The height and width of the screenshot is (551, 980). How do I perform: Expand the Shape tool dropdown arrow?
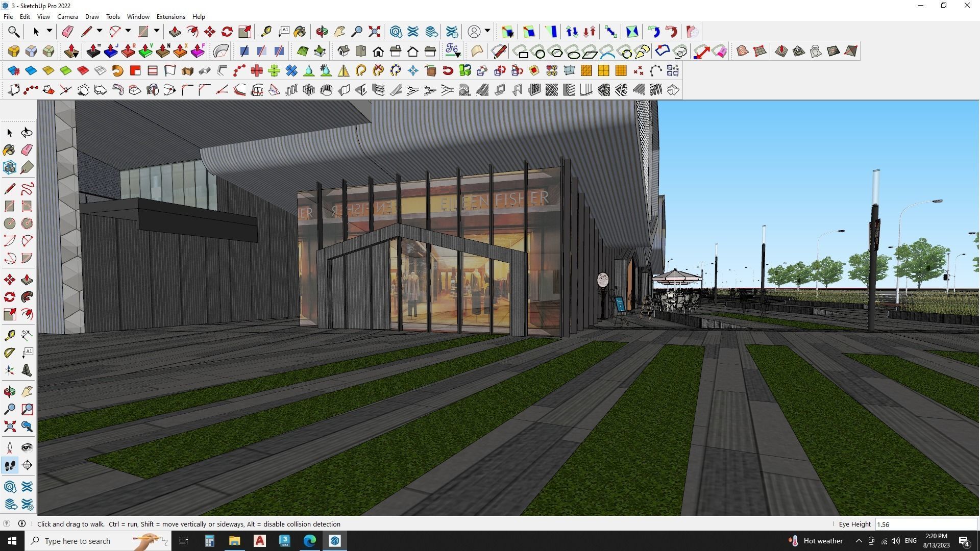tap(157, 31)
